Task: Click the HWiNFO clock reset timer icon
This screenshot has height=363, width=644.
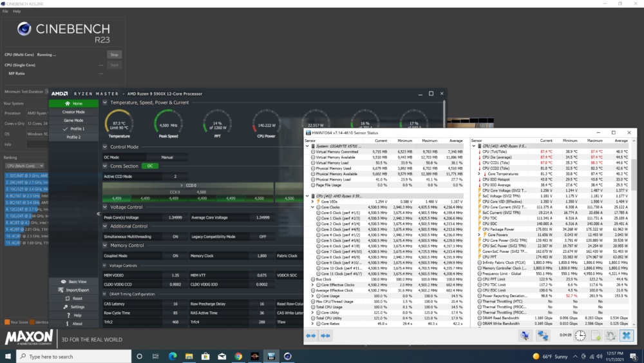Action: [580, 335]
